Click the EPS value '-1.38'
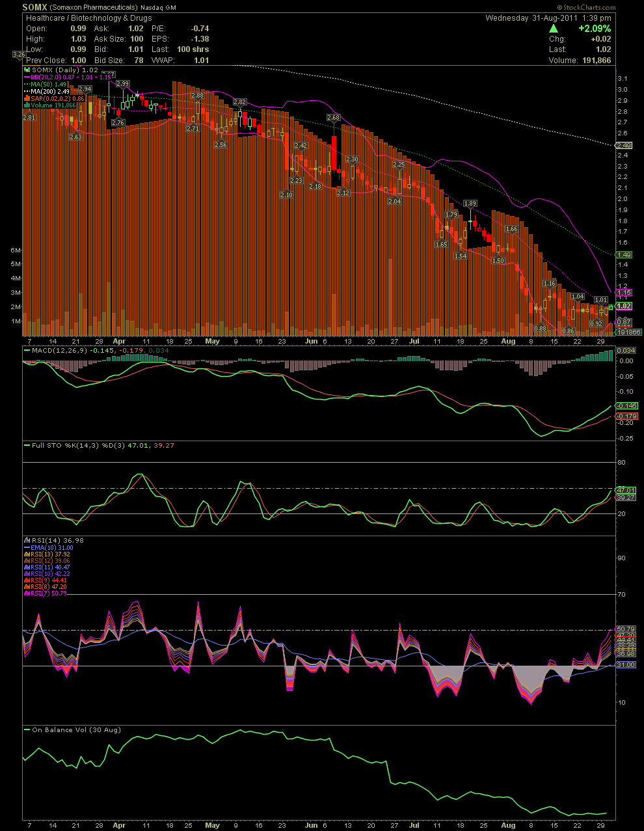The image size is (644, 831). point(200,39)
